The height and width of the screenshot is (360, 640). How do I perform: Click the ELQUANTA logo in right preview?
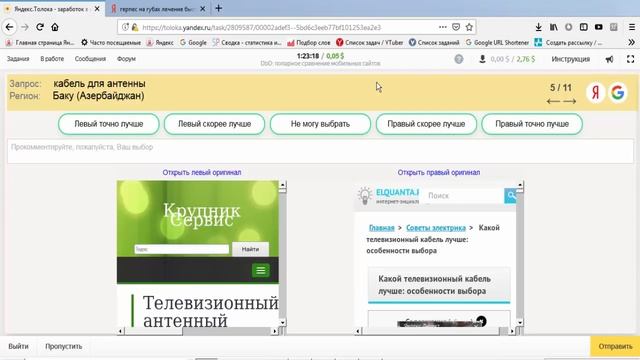(388, 196)
